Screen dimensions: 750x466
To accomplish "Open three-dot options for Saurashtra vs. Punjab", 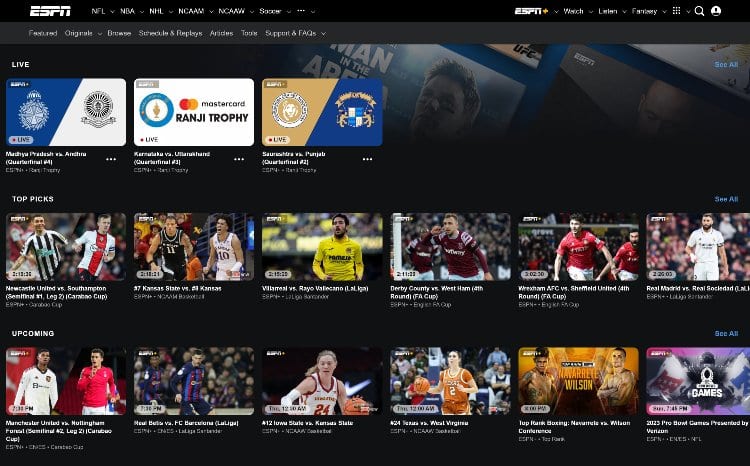I will point(367,159).
